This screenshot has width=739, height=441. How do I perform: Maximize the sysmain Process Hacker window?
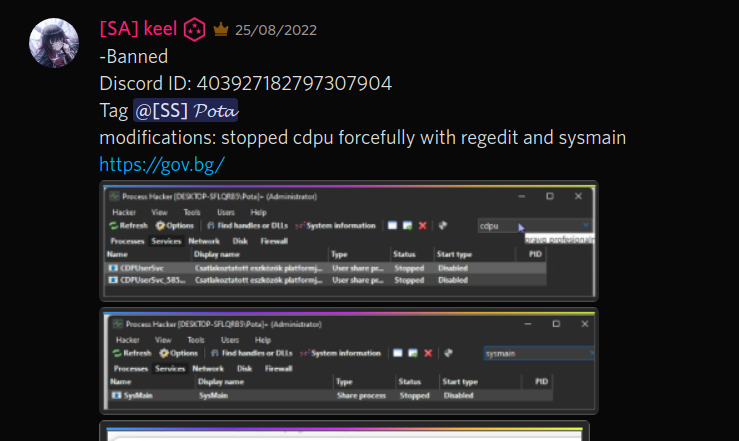(x=556, y=324)
